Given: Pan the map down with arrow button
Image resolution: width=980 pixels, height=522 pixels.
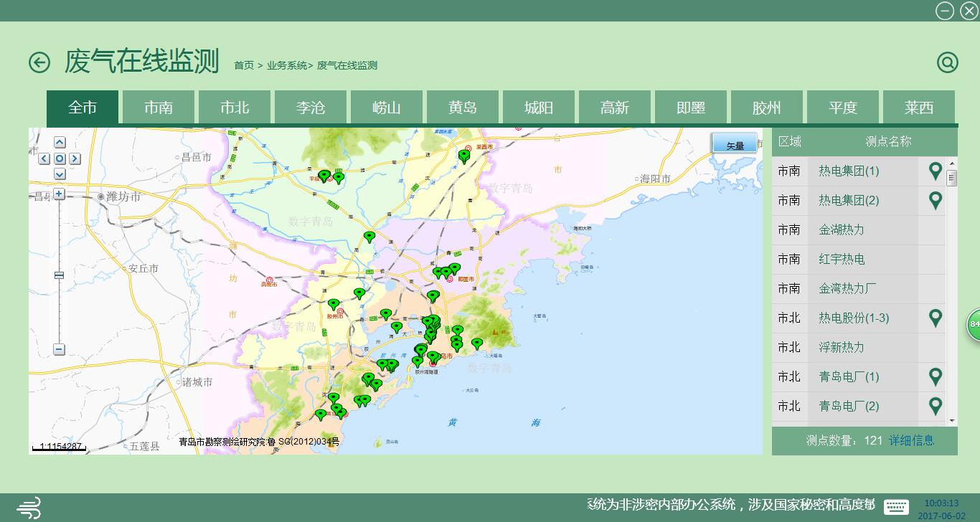Looking at the screenshot, I should 60,174.
